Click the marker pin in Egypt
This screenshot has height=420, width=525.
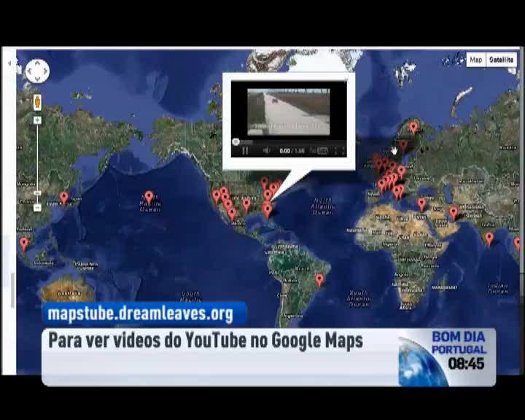coord(421,203)
